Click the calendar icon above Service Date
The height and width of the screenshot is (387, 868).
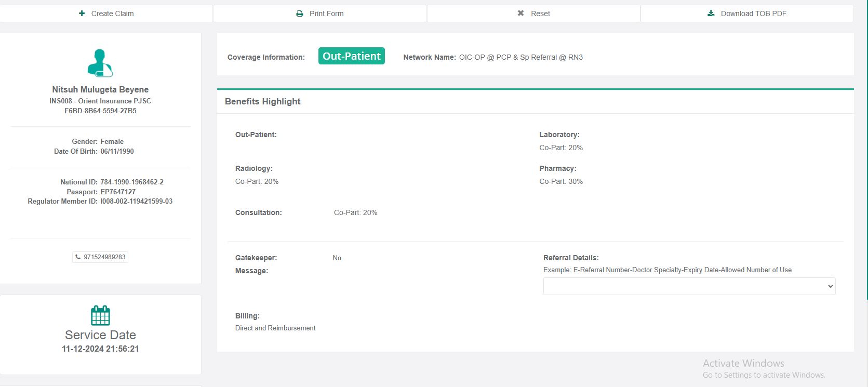tap(100, 315)
